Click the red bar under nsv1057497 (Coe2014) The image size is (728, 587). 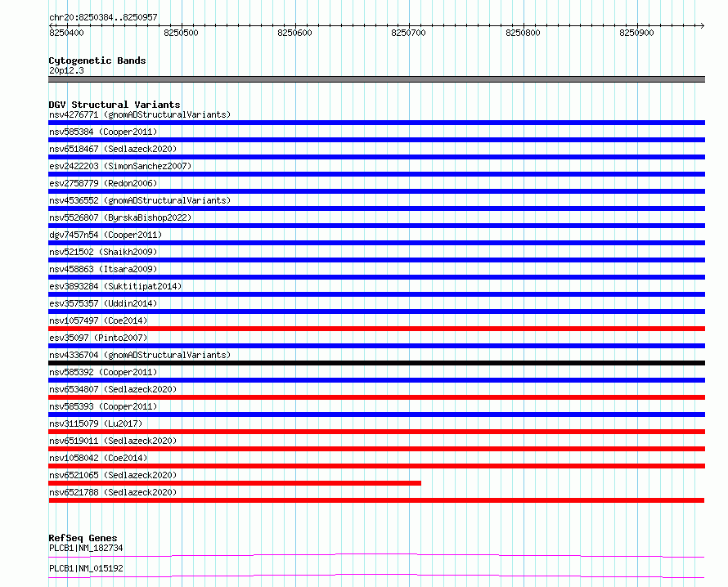point(376,329)
